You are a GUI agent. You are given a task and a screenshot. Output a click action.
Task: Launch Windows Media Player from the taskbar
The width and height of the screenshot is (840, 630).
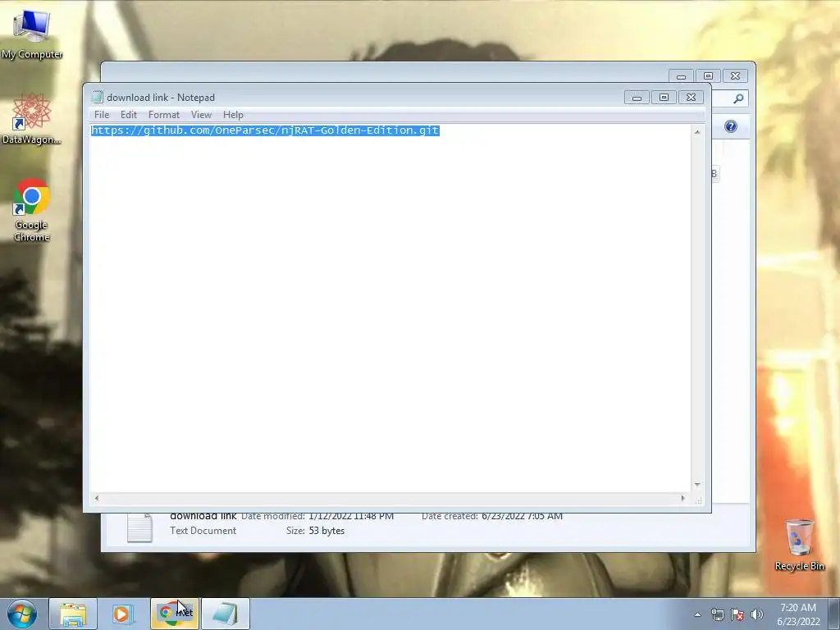coord(123,614)
